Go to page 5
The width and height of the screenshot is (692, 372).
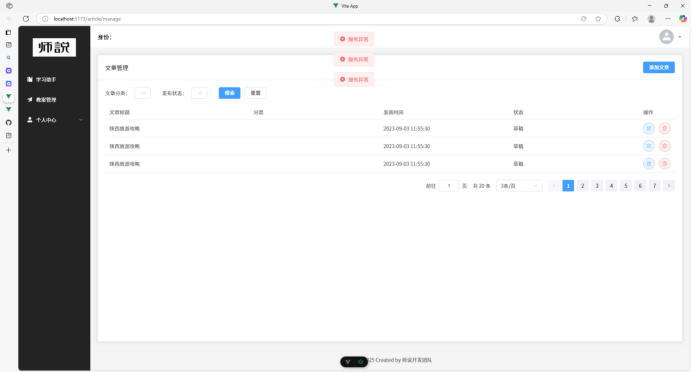pos(626,186)
